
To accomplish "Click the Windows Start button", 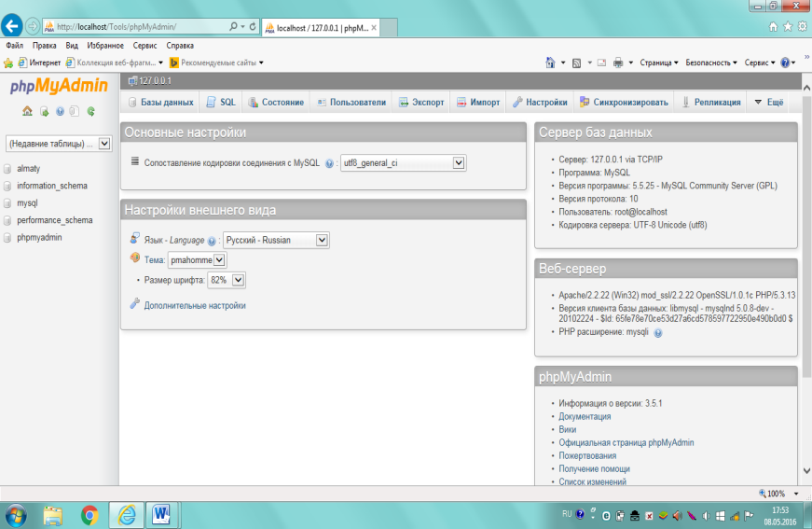I will click(x=16, y=516).
